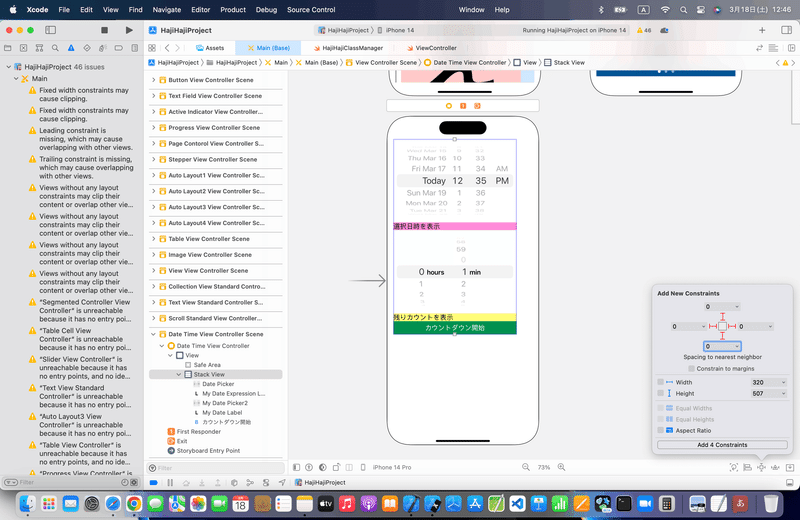
Task: Go back in editor history
Action: click(167, 48)
